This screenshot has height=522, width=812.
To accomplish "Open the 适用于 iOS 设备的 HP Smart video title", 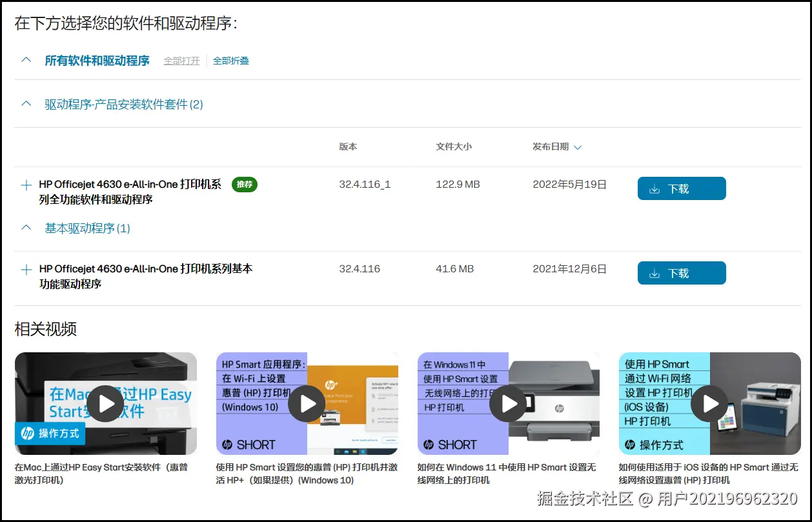I will tap(709, 474).
